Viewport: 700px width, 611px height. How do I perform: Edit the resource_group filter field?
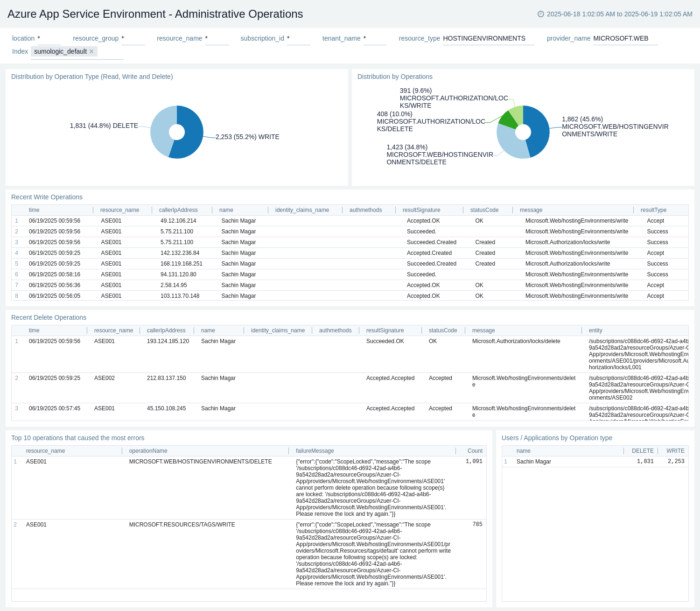point(133,39)
